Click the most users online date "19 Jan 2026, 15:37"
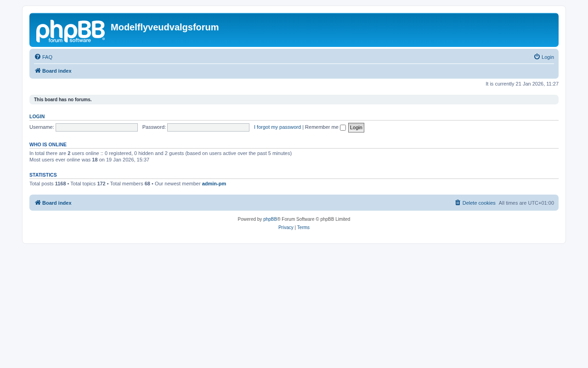The image size is (588, 368). click(x=128, y=160)
